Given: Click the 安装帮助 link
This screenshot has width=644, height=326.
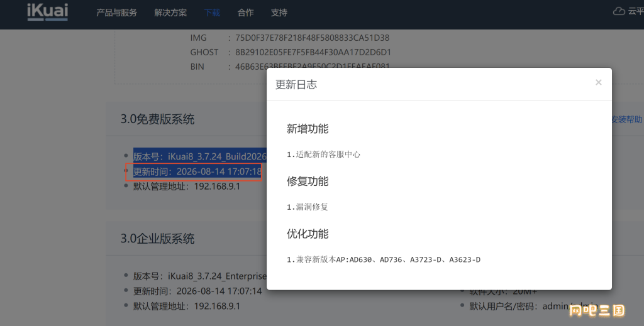Looking at the screenshot, I should point(626,119).
